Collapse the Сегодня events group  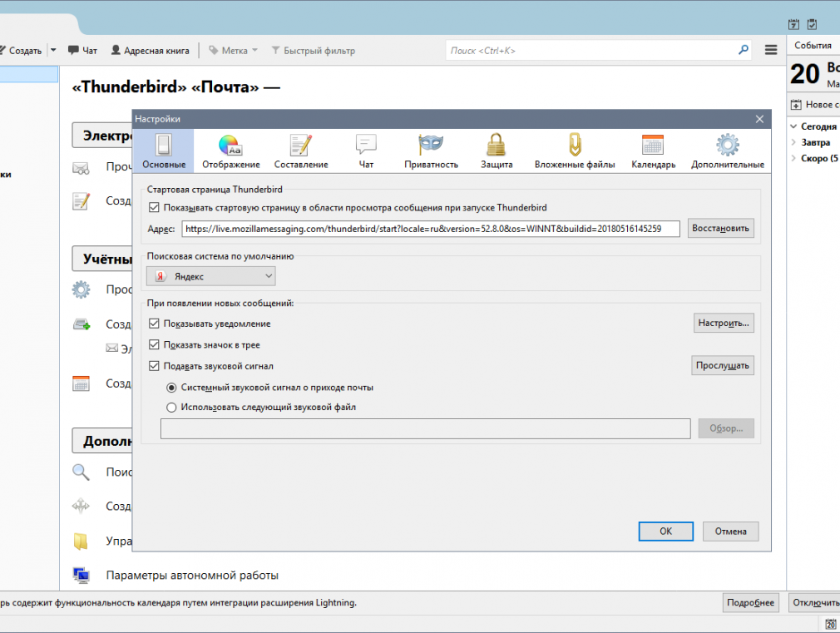[794, 126]
